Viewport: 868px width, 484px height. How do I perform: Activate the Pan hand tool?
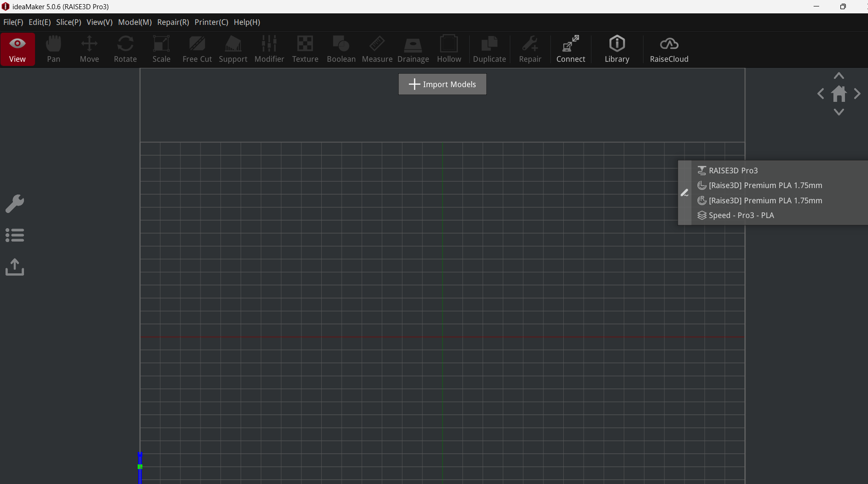53,49
